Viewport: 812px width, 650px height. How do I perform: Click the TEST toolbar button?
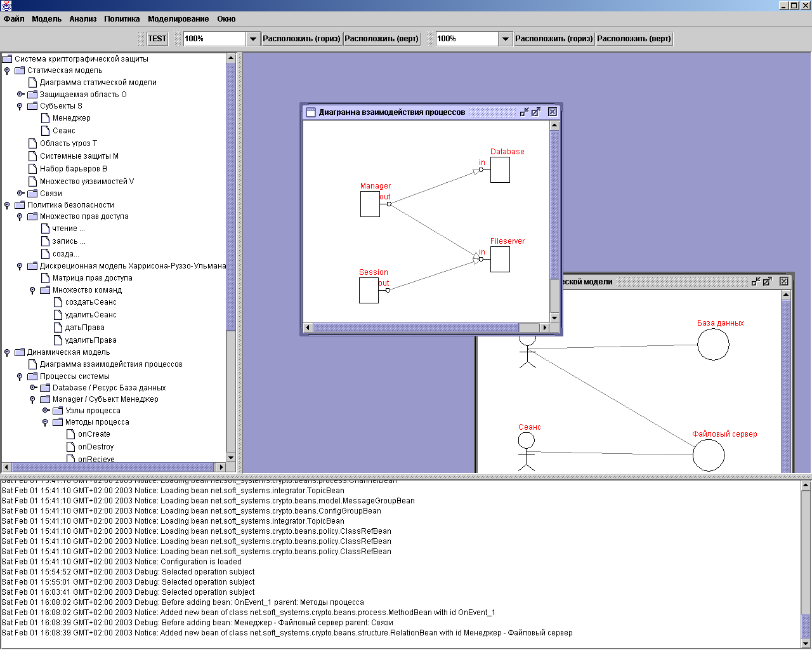[x=157, y=39]
